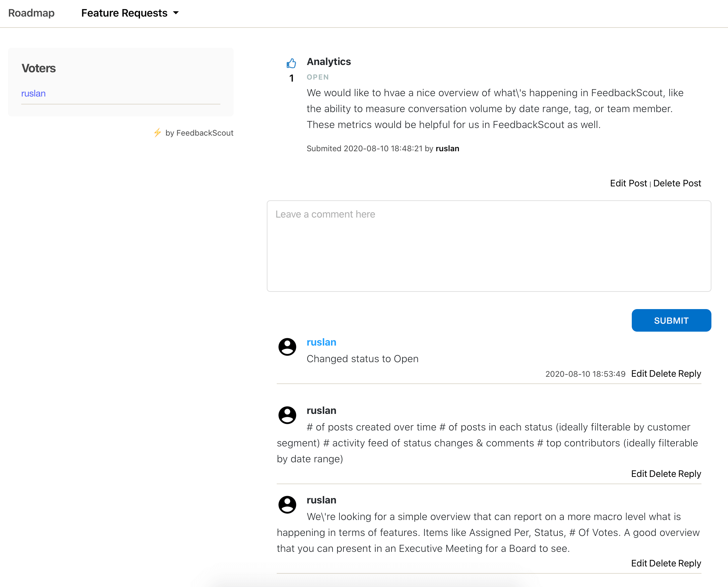Open the Feature Requests dropdown
The image size is (728, 587).
130,13
